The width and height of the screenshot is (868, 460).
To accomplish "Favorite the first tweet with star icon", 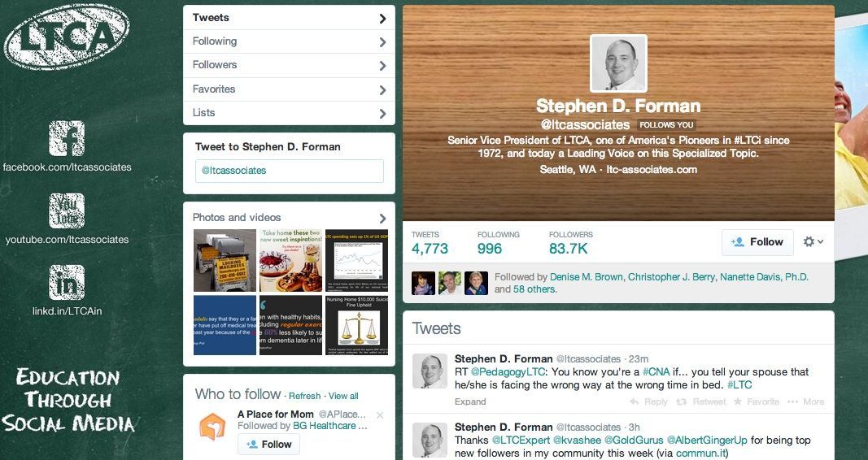I will tap(738, 402).
